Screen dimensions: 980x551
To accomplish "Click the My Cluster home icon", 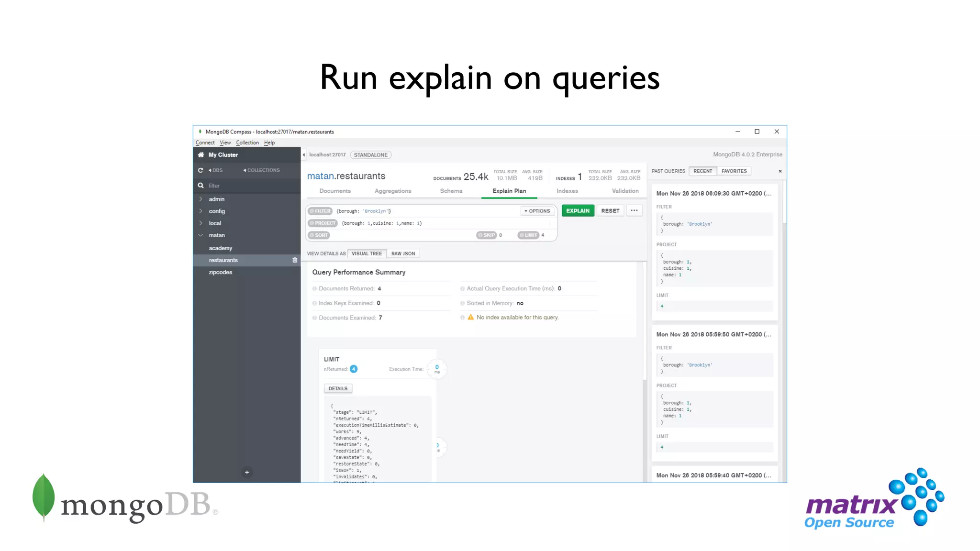I will (201, 154).
